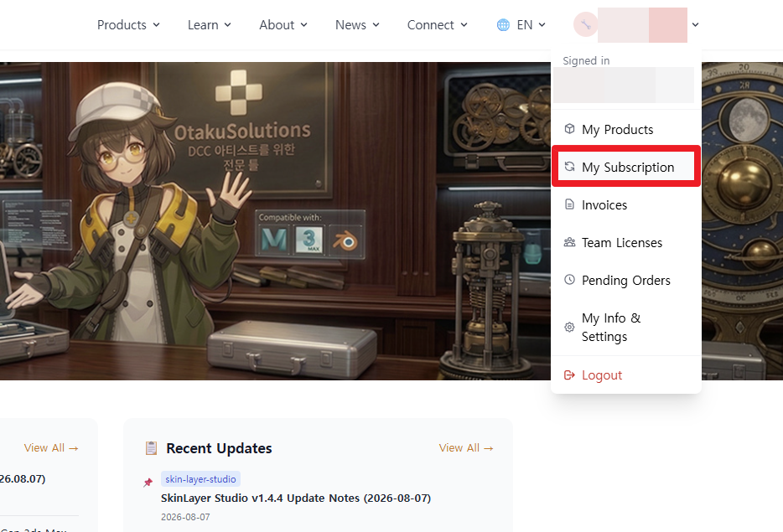Open My Info & Settings
This screenshot has height=532, width=783.
click(626, 327)
